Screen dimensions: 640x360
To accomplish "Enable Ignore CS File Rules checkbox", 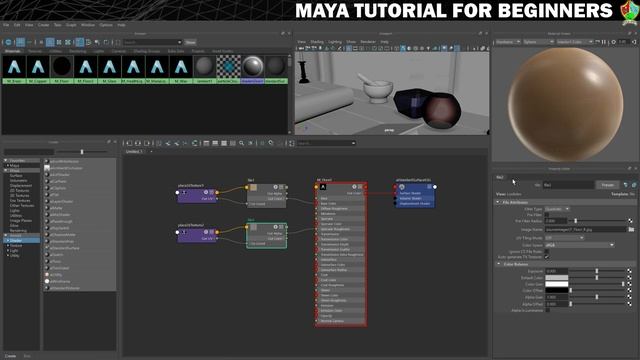I will [x=547, y=251].
